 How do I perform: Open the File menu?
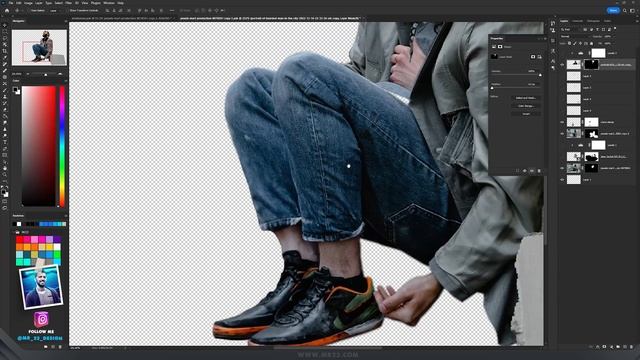(11, 3)
